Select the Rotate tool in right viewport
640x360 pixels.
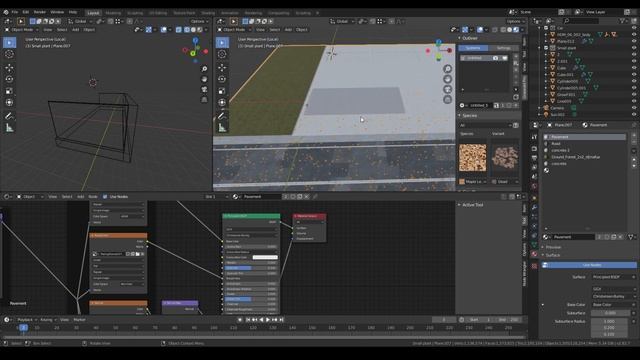pyautogui.click(x=222, y=79)
